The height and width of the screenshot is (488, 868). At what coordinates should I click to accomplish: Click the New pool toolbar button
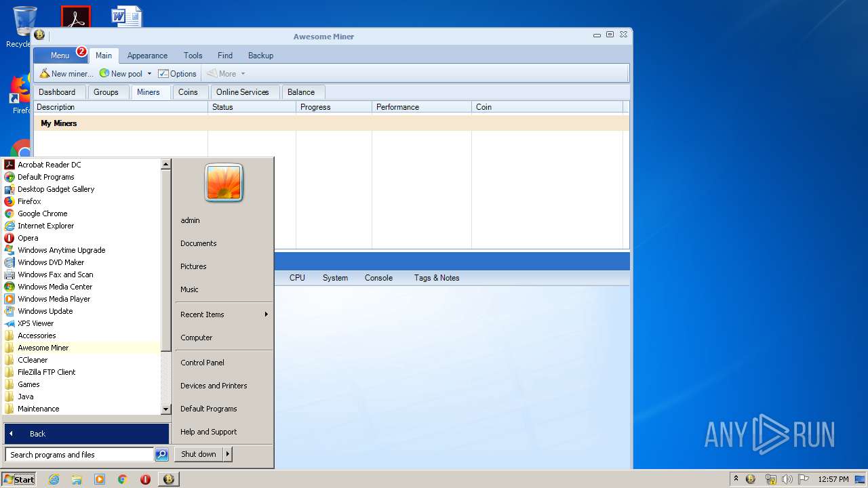121,73
